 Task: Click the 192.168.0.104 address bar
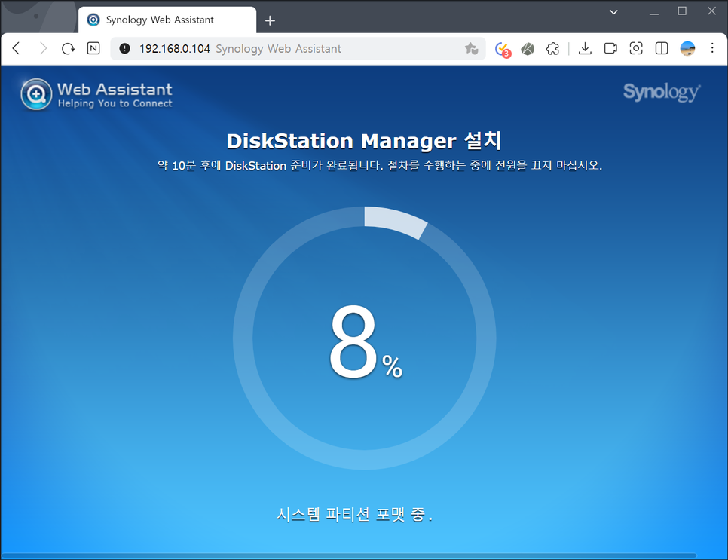297,48
